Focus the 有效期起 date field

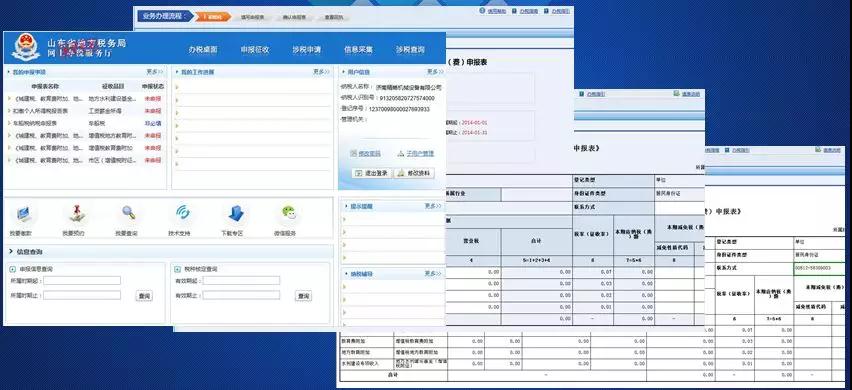(241, 281)
